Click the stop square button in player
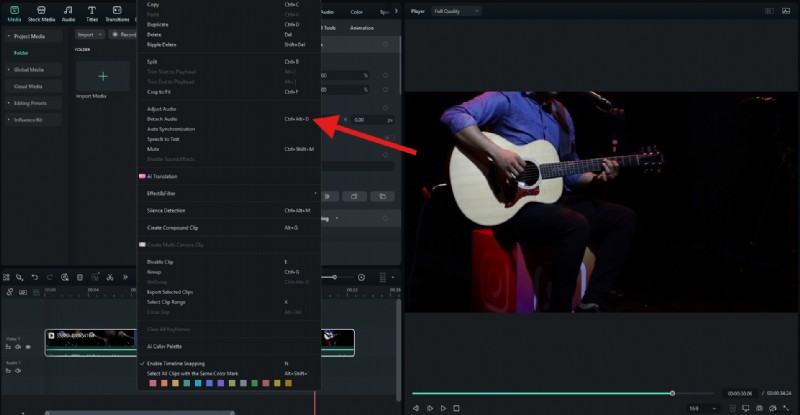 (x=457, y=408)
